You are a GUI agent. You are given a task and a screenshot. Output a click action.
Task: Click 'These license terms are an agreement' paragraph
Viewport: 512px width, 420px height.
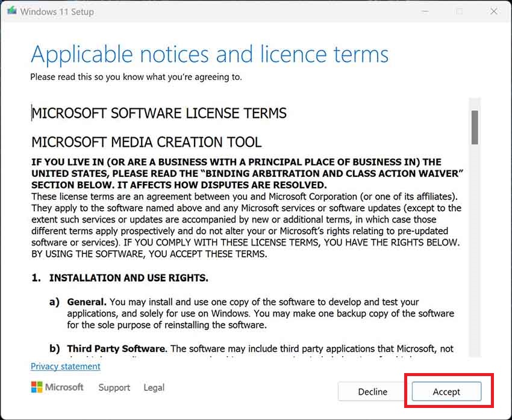click(246, 225)
